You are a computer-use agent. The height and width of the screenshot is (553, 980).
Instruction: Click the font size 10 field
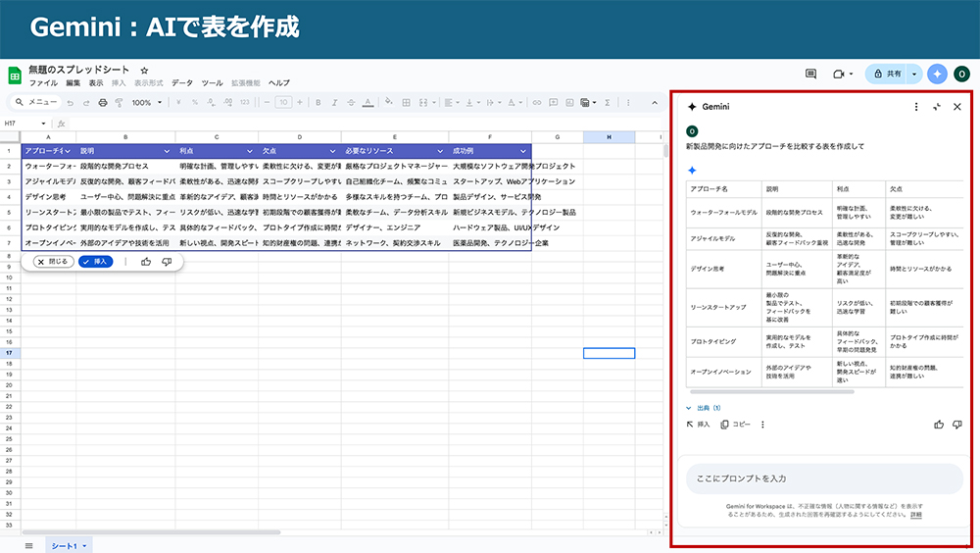[284, 103]
